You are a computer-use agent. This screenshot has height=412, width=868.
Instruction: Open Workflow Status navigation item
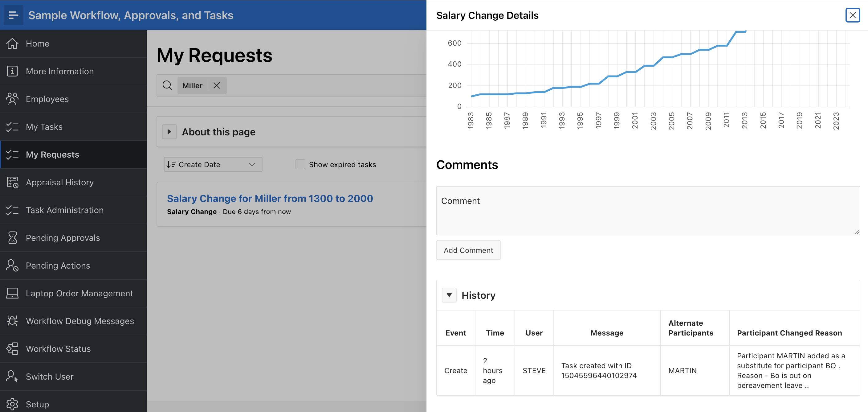tap(58, 348)
